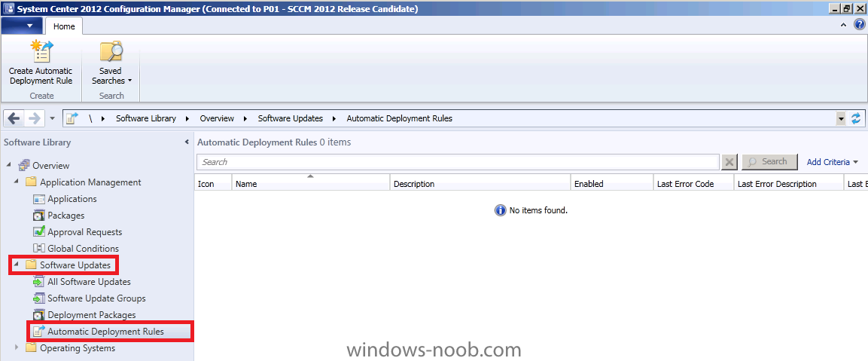This screenshot has width=868, height=361.
Task: Select Software Library in the breadcrumb
Action: pyautogui.click(x=146, y=118)
